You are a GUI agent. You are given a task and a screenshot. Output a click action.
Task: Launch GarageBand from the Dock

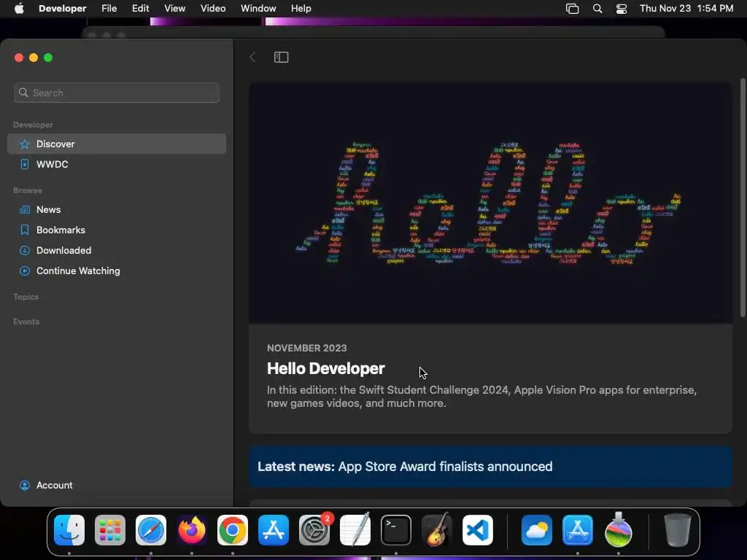[x=437, y=530]
